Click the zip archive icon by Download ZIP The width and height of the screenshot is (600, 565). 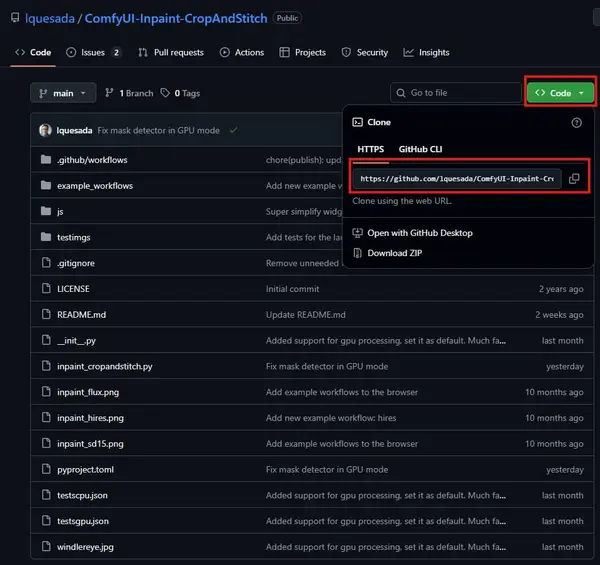point(357,253)
